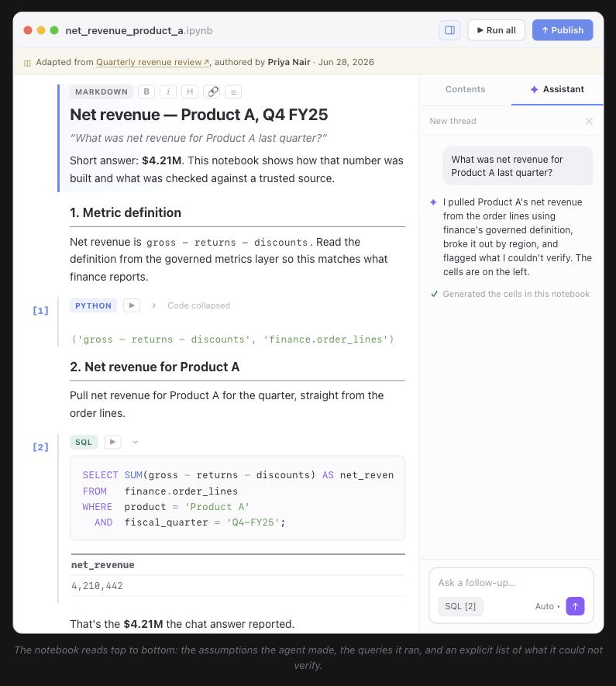The height and width of the screenshot is (686, 616).
Task: Open the Auto model dropdown
Action: (547, 606)
